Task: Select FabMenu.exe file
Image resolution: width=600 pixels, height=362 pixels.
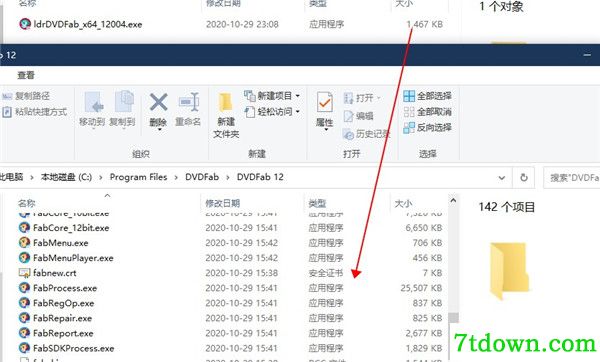Action: click(61, 243)
